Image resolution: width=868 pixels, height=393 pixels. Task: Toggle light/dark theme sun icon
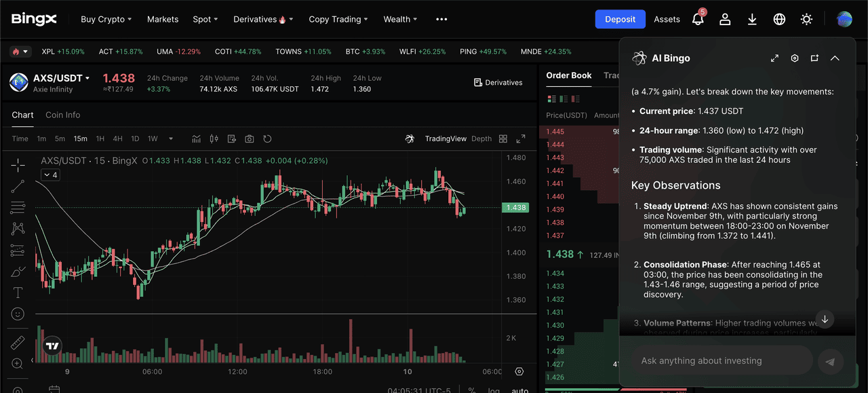click(806, 19)
